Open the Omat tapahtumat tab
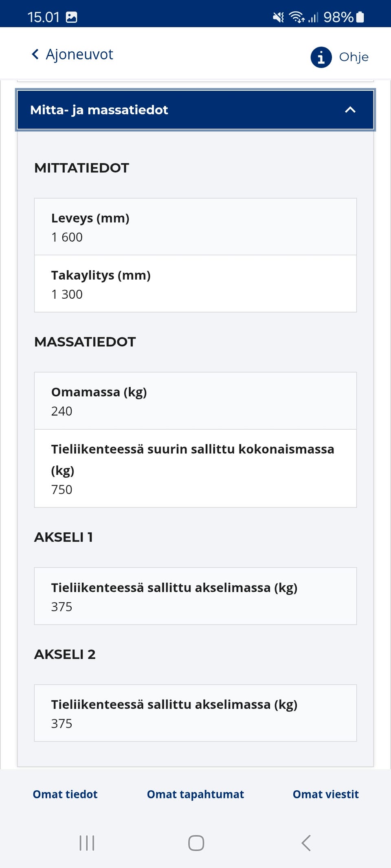 click(195, 794)
